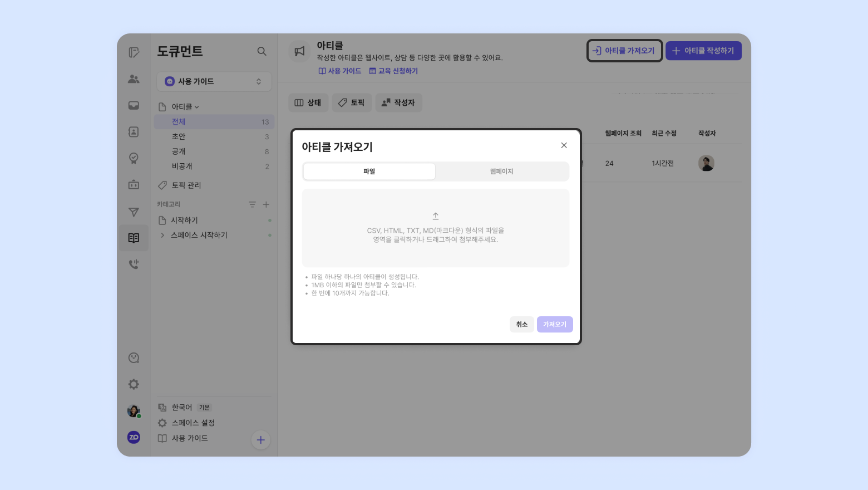Click the 아티클 작성하기 button

(x=703, y=51)
